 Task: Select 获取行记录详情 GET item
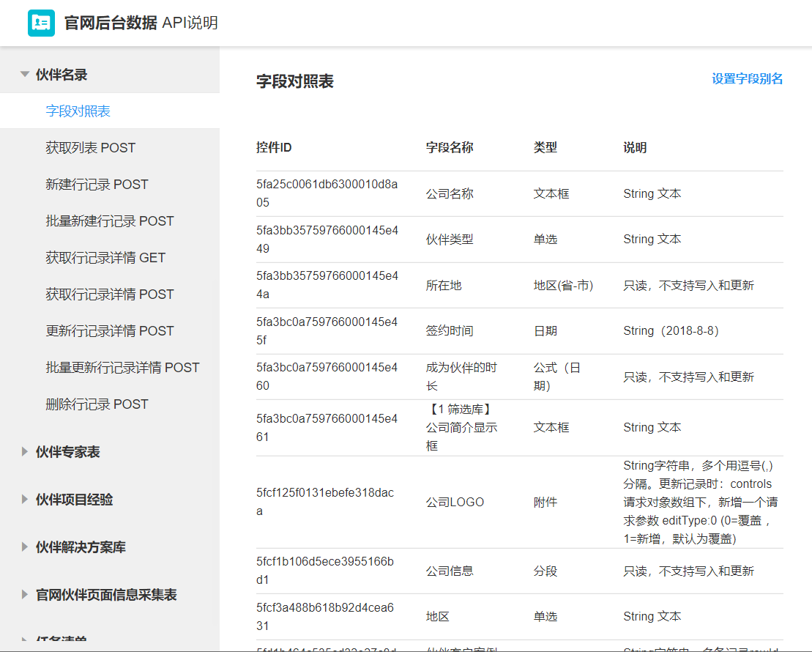[105, 258]
